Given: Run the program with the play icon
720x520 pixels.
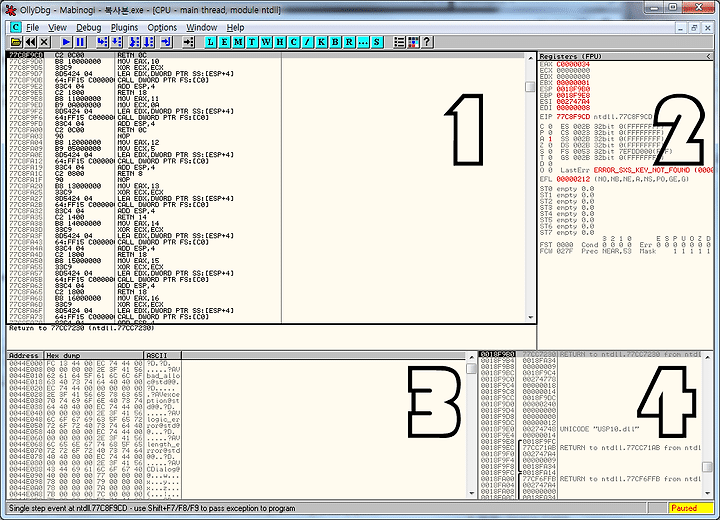Looking at the screenshot, I should tap(66, 42).
